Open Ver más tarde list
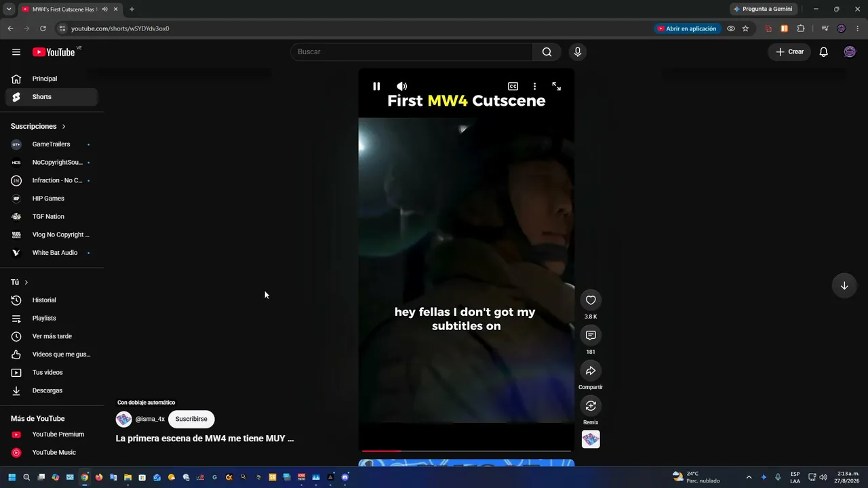Image resolution: width=868 pixels, height=488 pixels. pyautogui.click(x=52, y=336)
